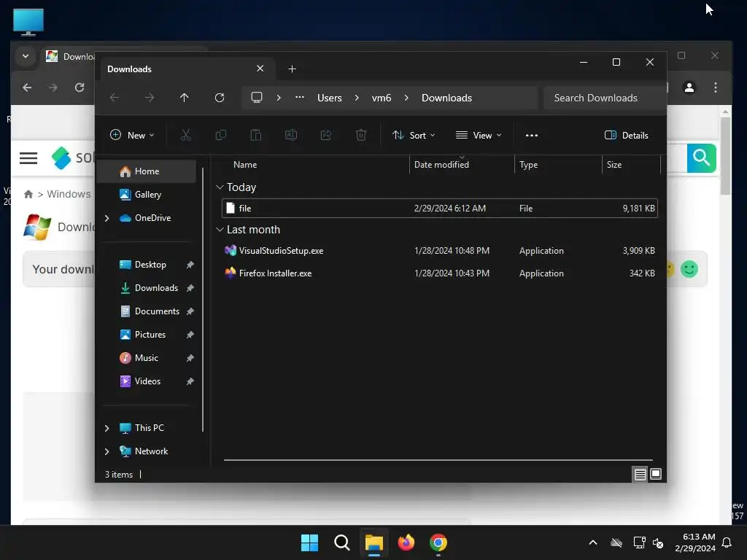The width and height of the screenshot is (747, 560).
Task: Click the Search Downloads field
Action: click(x=605, y=98)
